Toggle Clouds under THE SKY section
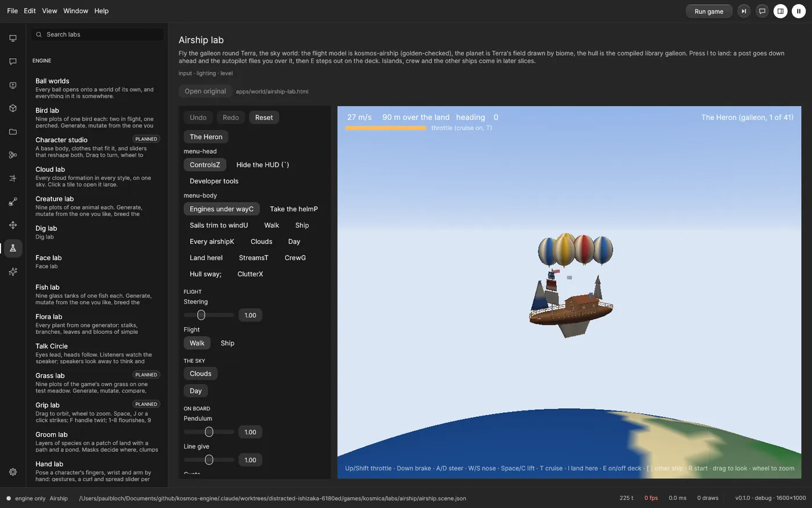Image resolution: width=812 pixels, height=508 pixels. [201, 374]
